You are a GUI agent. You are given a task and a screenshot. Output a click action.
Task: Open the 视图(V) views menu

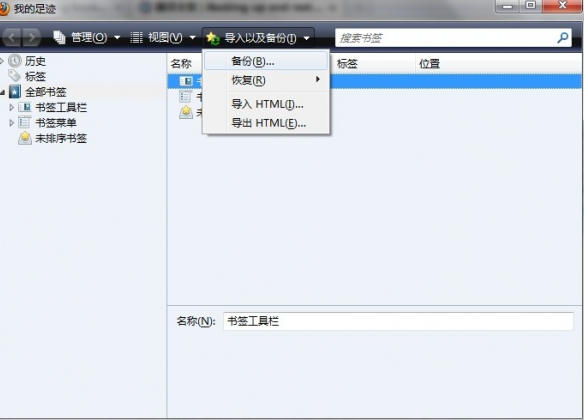click(x=163, y=37)
